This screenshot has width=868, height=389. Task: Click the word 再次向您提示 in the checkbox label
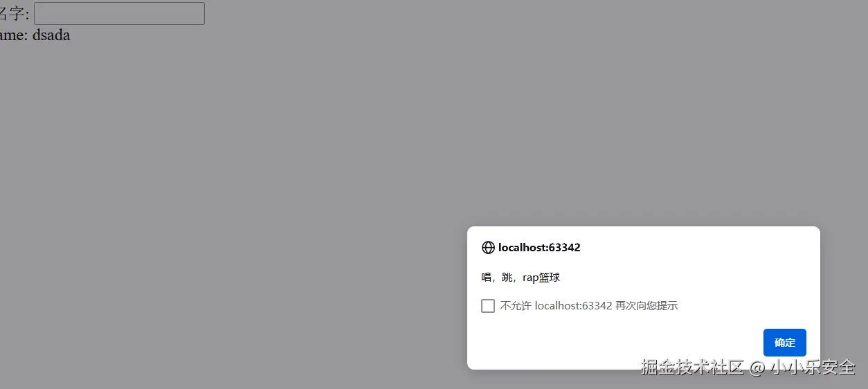(x=647, y=306)
